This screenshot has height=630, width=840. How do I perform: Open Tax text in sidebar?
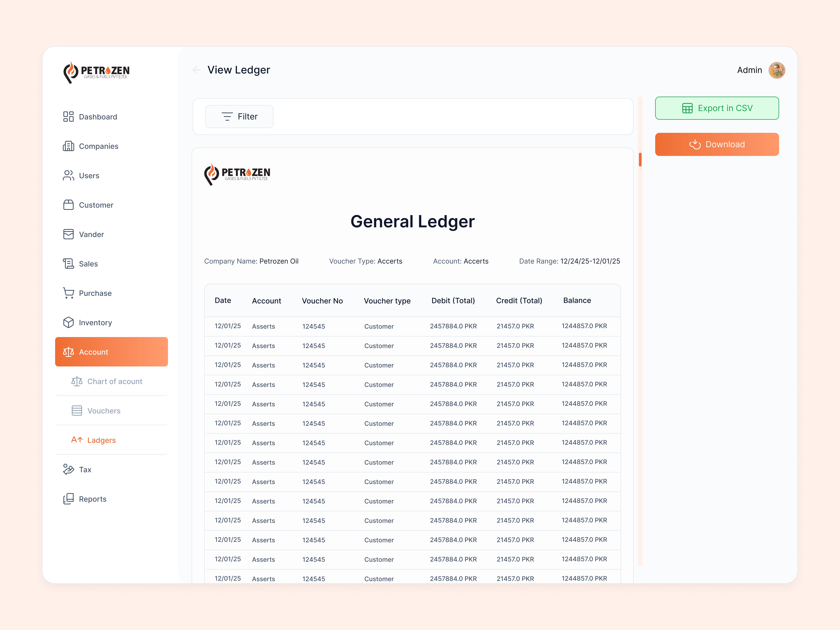pos(85,470)
